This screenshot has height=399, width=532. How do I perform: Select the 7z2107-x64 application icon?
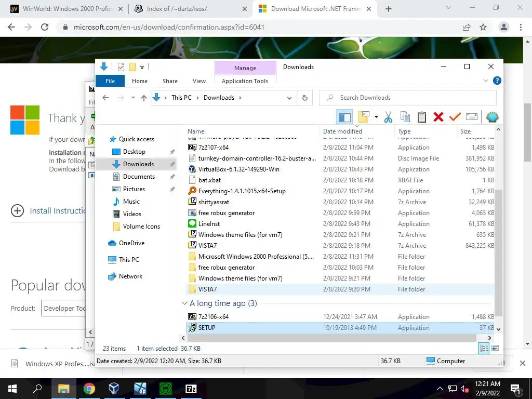[192, 148]
